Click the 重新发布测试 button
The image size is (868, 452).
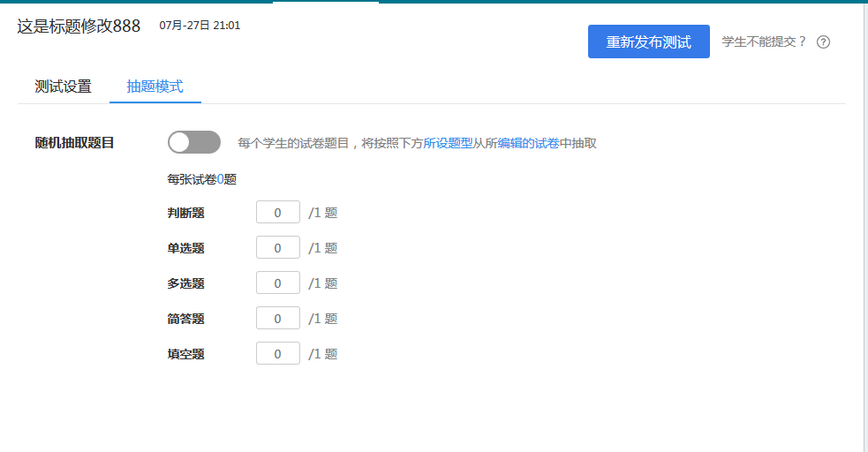click(649, 41)
